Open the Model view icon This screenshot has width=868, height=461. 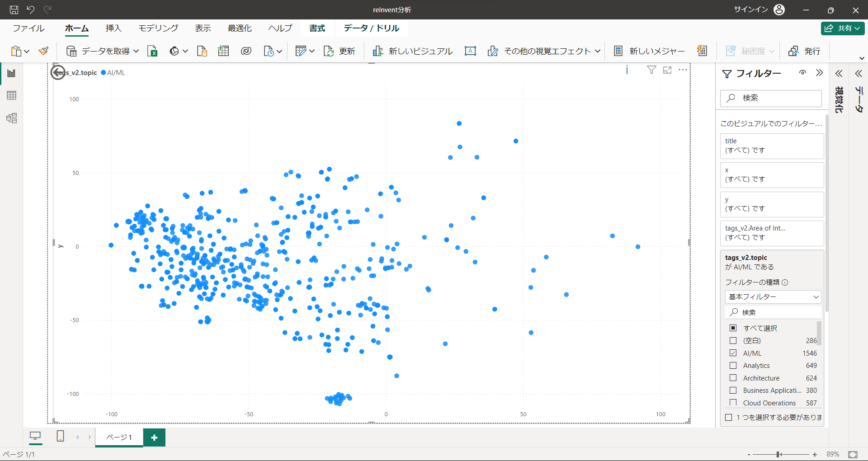pyautogui.click(x=12, y=118)
